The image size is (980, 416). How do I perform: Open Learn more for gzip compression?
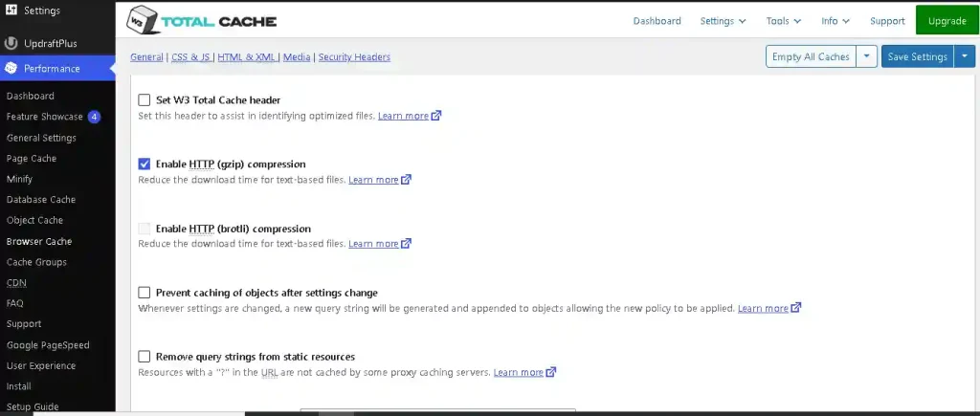pyautogui.click(x=373, y=180)
